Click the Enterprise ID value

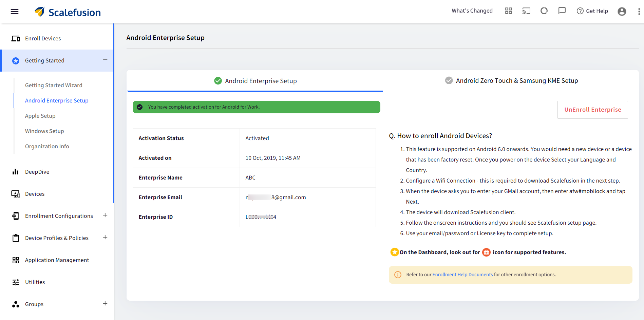tap(261, 217)
